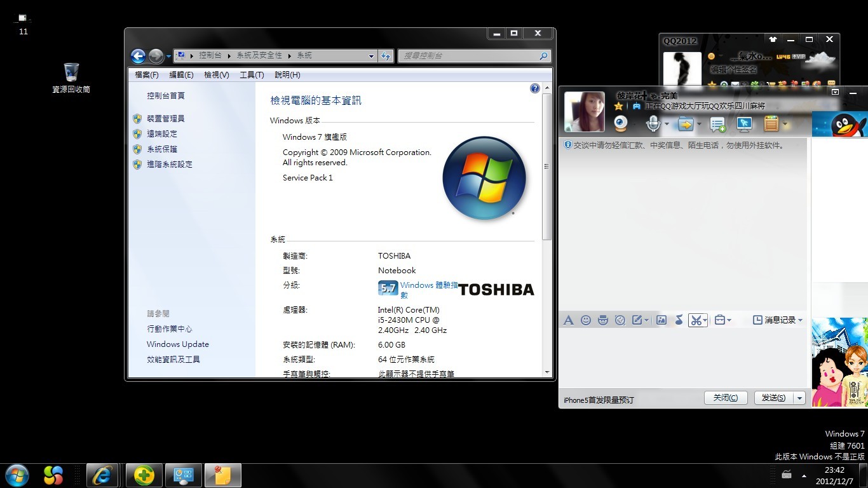Click the system window vertical scrollbar

click(x=547, y=166)
